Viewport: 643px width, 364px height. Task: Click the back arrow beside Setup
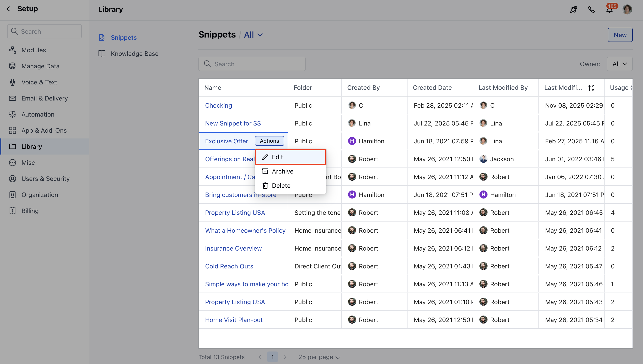pyautogui.click(x=8, y=9)
